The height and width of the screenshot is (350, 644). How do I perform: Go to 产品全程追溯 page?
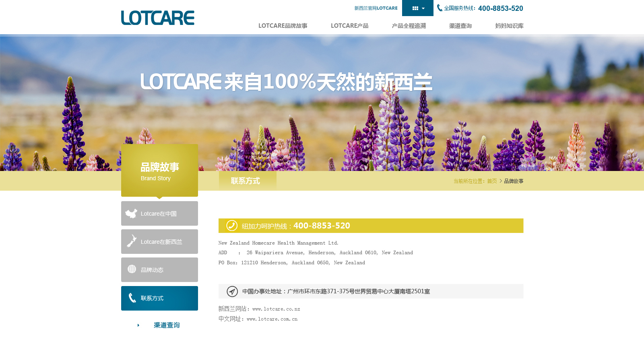pos(409,26)
